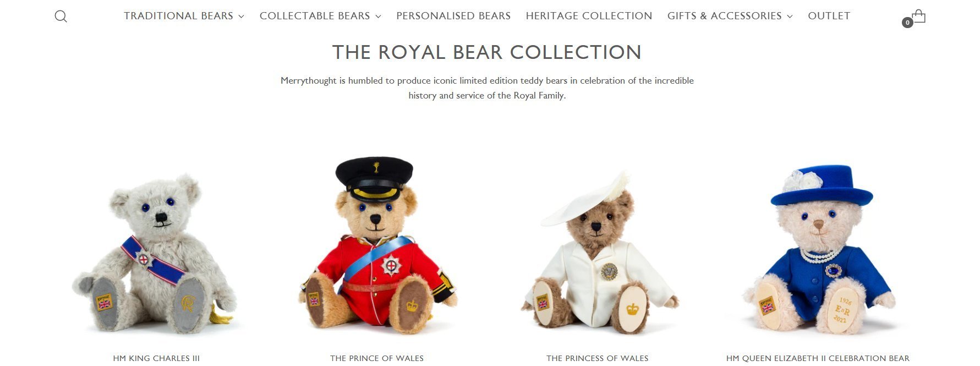Screen dimensions: 980x366
Task: Click The Prince of Wales title link
Action: pyautogui.click(x=377, y=358)
